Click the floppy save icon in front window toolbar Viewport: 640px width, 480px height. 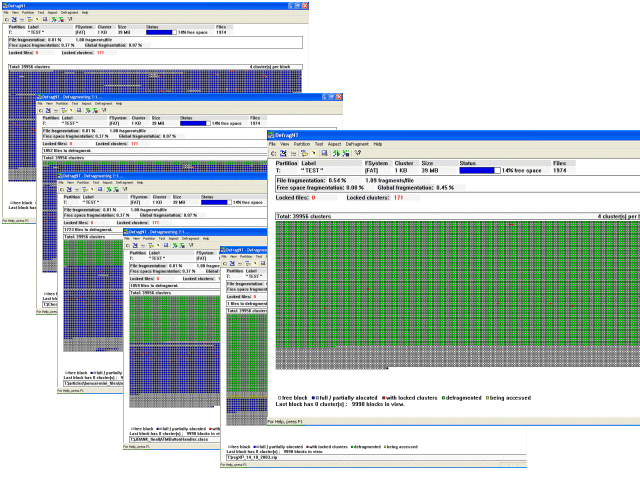[x=324, y=153]
